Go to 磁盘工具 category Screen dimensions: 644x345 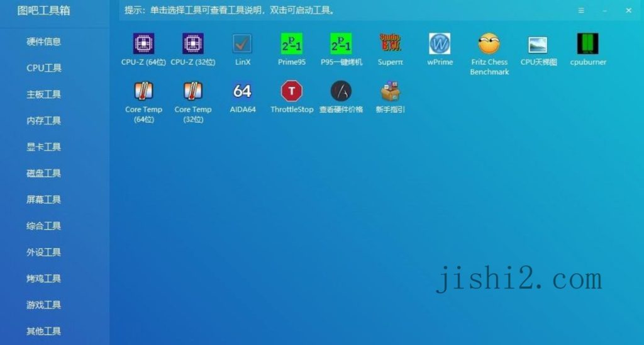44,173
